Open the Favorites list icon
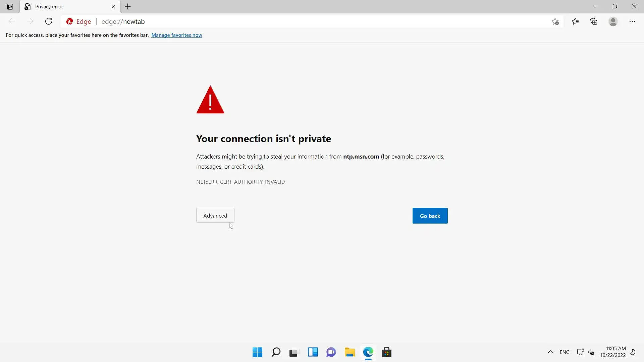The image size is (644, 362). point(575,21)
